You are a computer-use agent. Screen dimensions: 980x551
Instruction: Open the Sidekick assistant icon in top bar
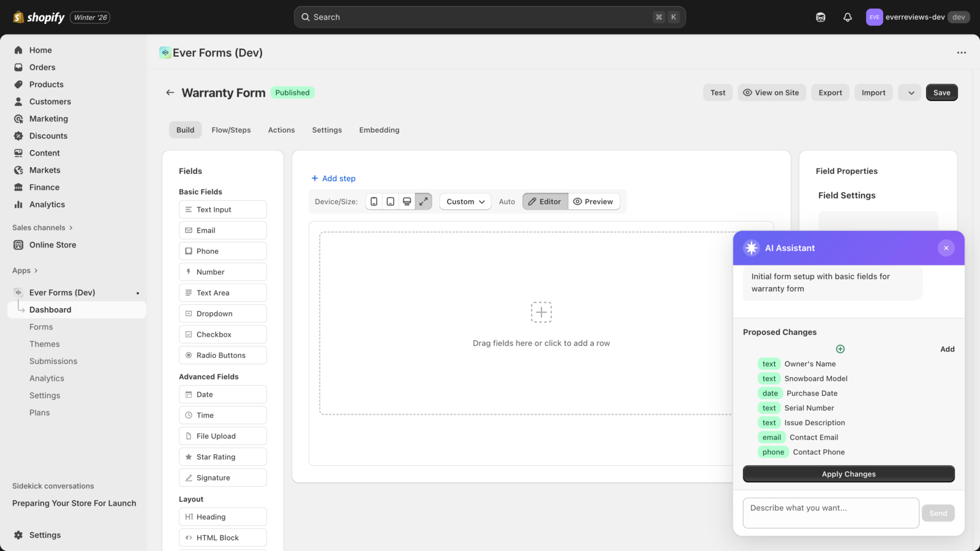pos(820,17)
